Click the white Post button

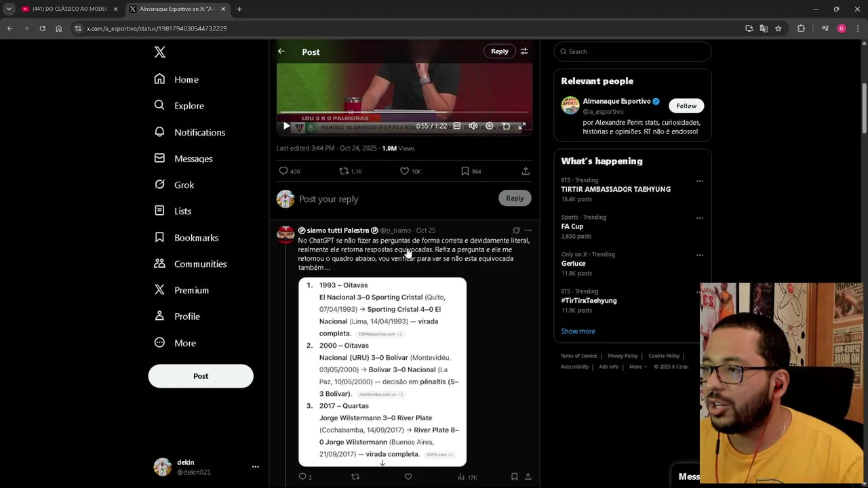(x=201, y=376)
